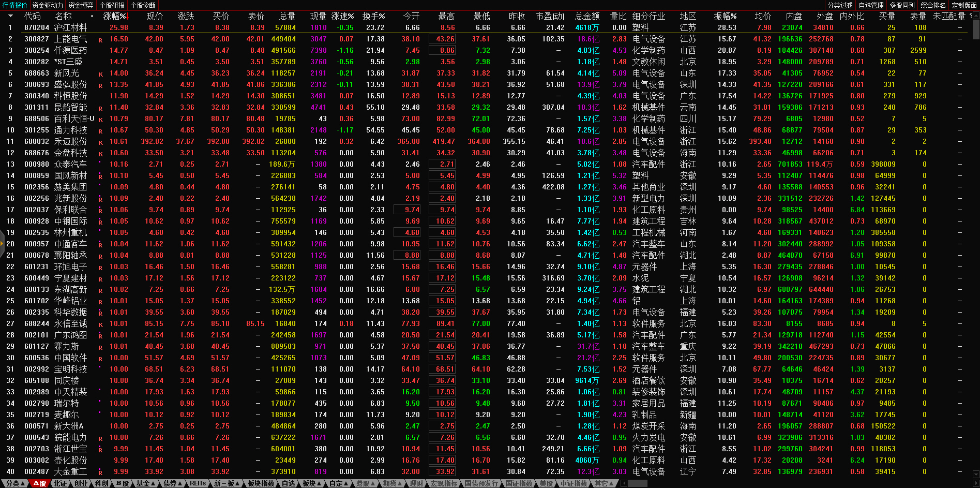980x488 pixels.
Task: Expand the 基金 bottom tab menu
Action: coord(145,483)
